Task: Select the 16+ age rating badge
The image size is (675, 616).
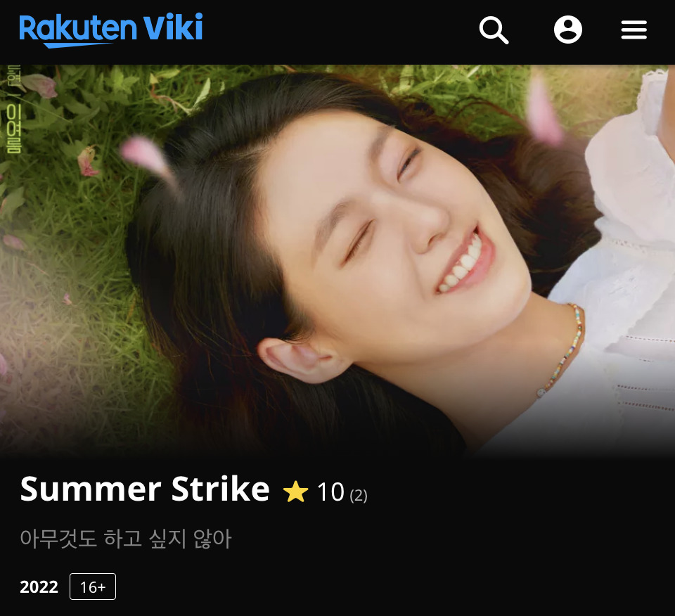Action: pyautogui.click(x=93, y=586)
